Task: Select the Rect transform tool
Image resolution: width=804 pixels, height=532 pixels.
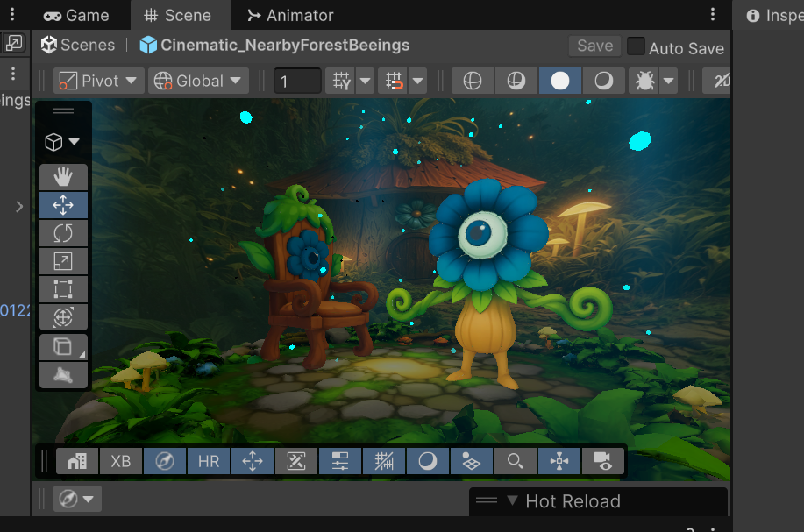Action: pos(63,289)
